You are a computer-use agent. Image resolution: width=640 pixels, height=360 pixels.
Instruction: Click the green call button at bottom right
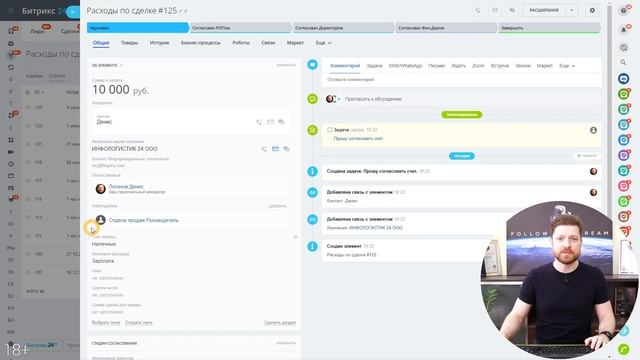tap(624, 349)
